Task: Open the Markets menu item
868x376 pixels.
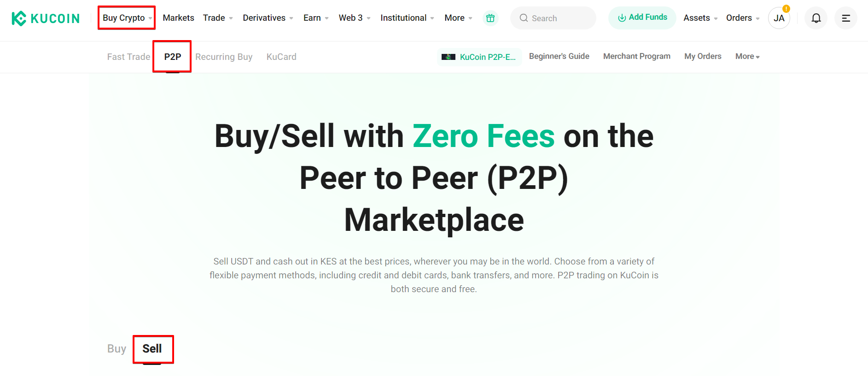Action: click(x=178, y=18)
